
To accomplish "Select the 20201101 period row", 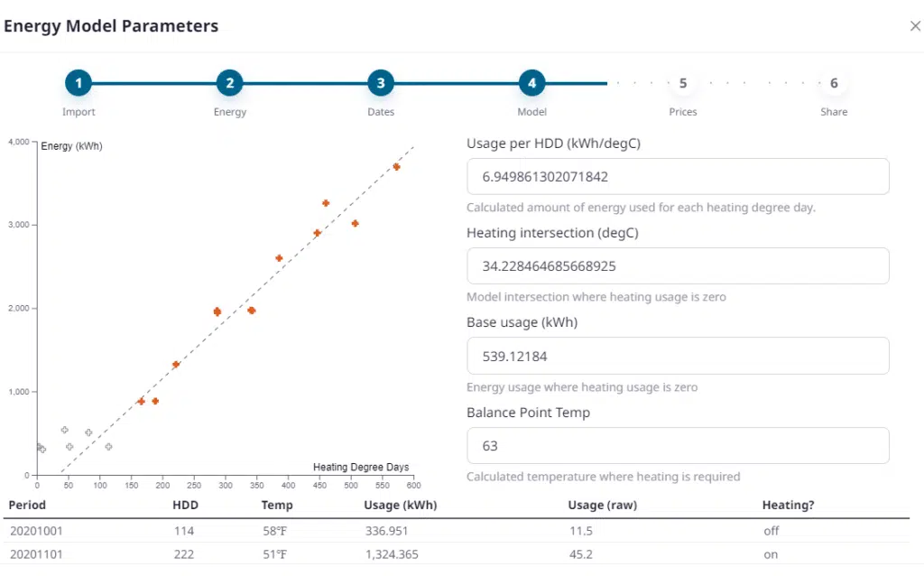I will pos(36,554).
